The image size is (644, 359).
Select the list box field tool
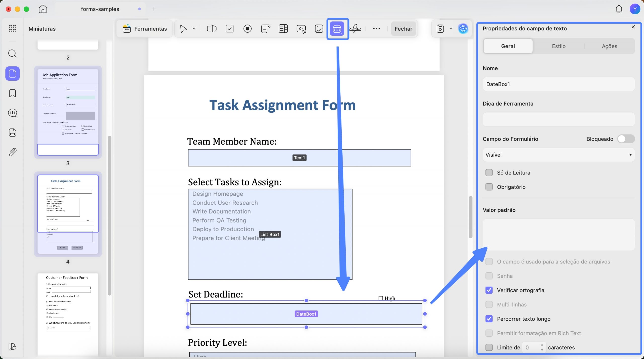pyautogui.click(x=283, y=29)
